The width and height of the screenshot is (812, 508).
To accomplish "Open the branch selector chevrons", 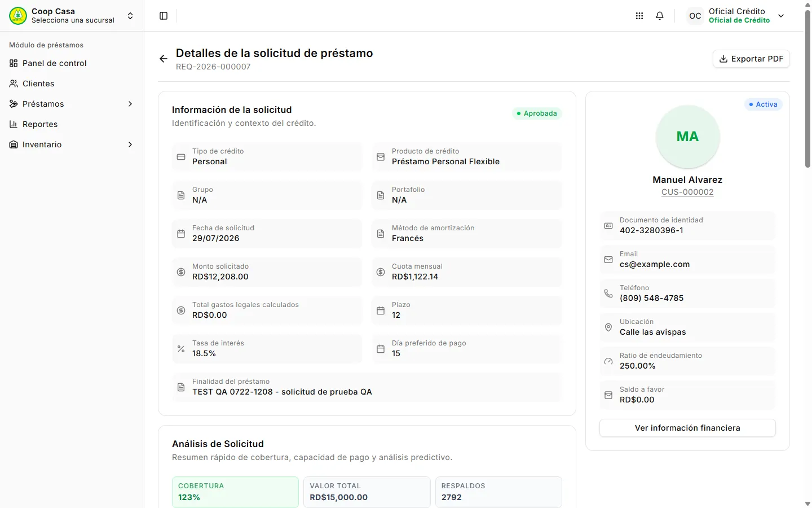I will (x=130, y=16).
